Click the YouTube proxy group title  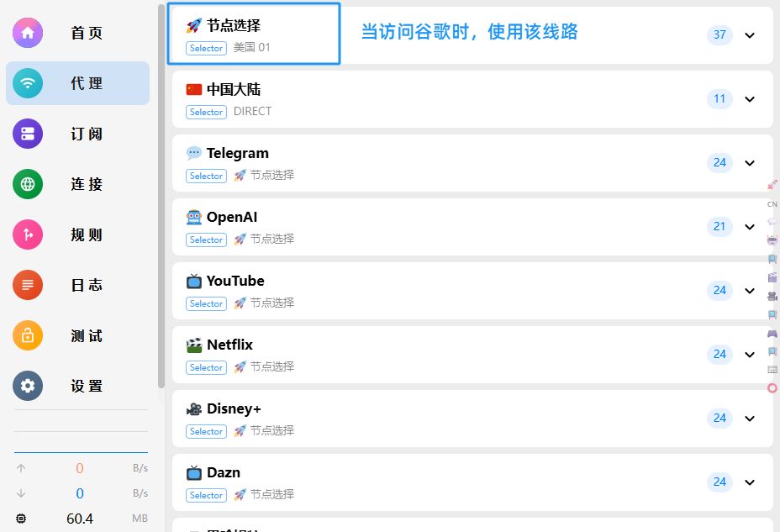coord(235,281)
